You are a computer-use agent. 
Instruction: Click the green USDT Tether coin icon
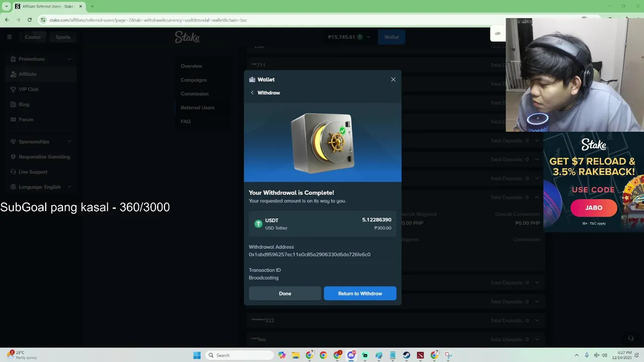click(259, 224)
